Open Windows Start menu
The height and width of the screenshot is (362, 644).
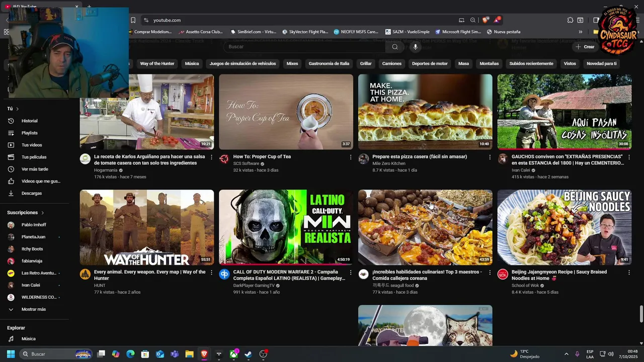click(x=11, y=354)
